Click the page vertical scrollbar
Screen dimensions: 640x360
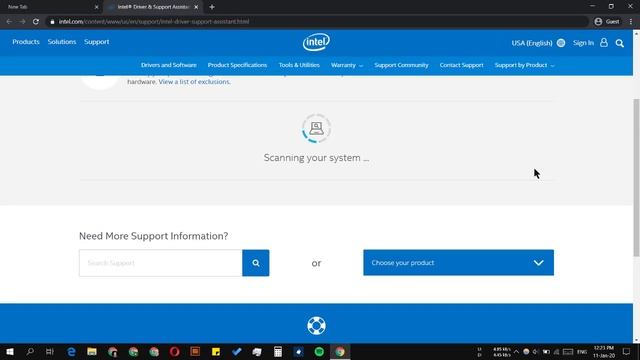point(636,178)
